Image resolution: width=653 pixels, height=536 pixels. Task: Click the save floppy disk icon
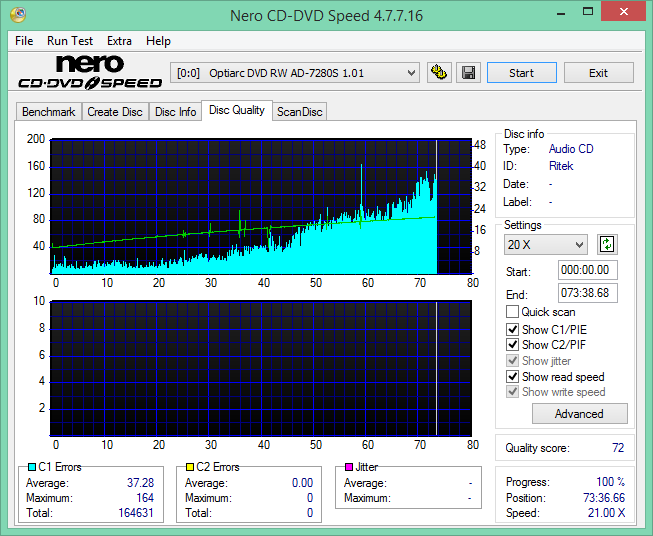pos(469,73)
